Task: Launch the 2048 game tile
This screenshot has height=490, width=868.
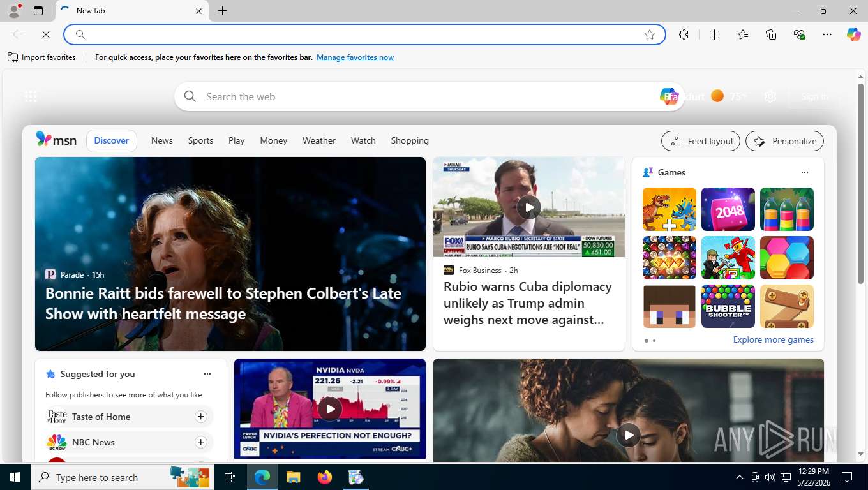Action: pyautogui.click(x=728, y=209)
